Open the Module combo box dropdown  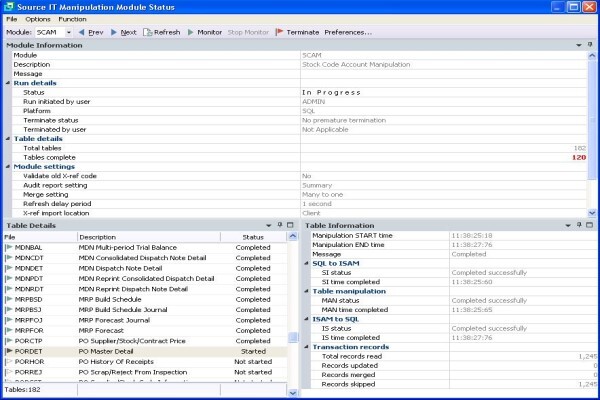tap(69, 33)
